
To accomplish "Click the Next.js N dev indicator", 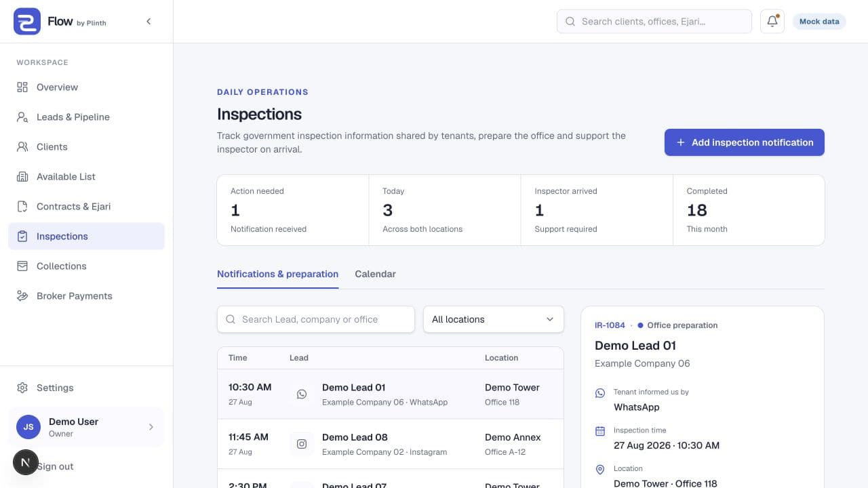I will pyautogui.click(x=26, y=462).
